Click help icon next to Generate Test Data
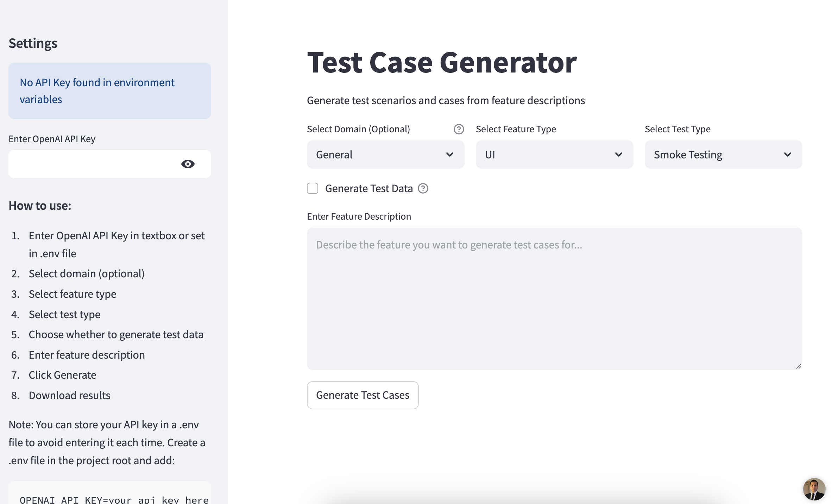The image size is (832, 504). coord(423,189)
